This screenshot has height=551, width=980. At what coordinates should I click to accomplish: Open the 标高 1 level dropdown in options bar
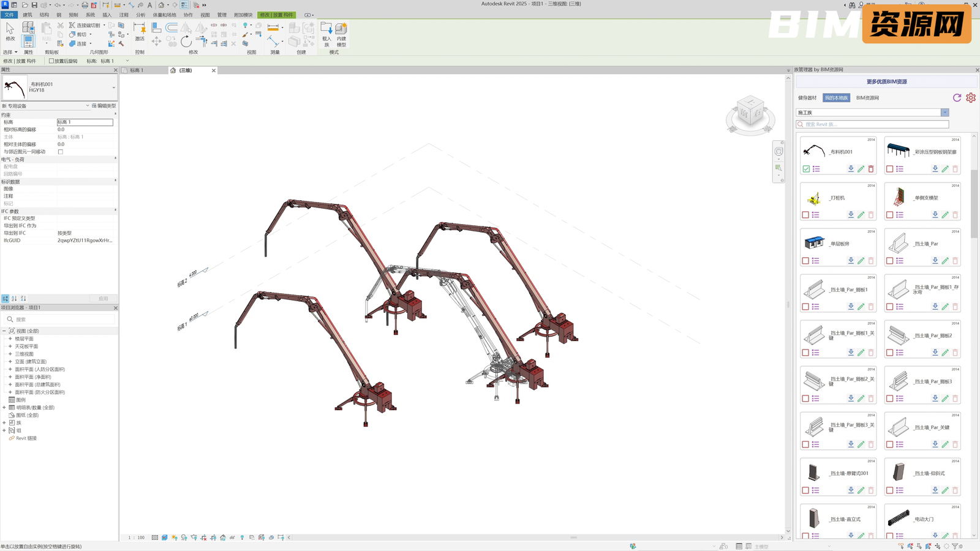click(127, 61)
